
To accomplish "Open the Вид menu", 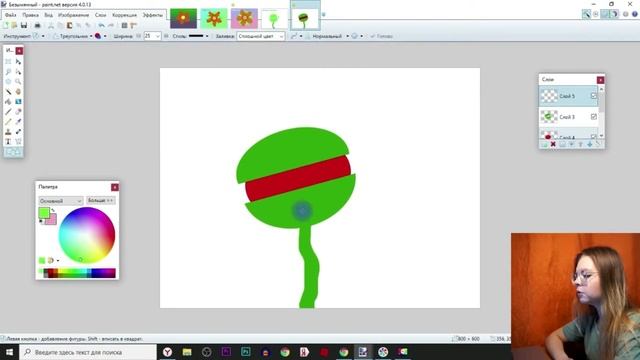I will click(x=49, y=15).
